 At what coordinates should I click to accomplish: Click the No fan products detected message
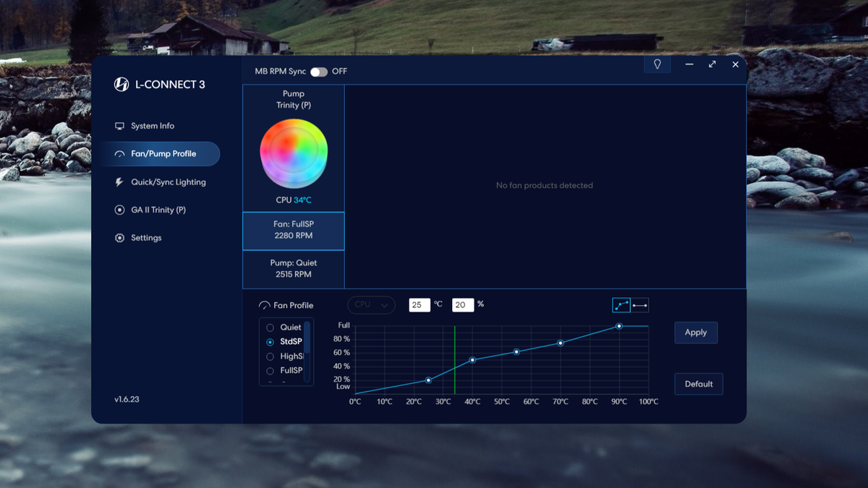[x=545, y=186]
